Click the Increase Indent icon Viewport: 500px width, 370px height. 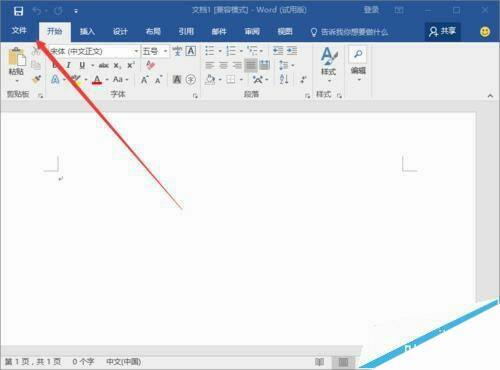coord(292,51)
